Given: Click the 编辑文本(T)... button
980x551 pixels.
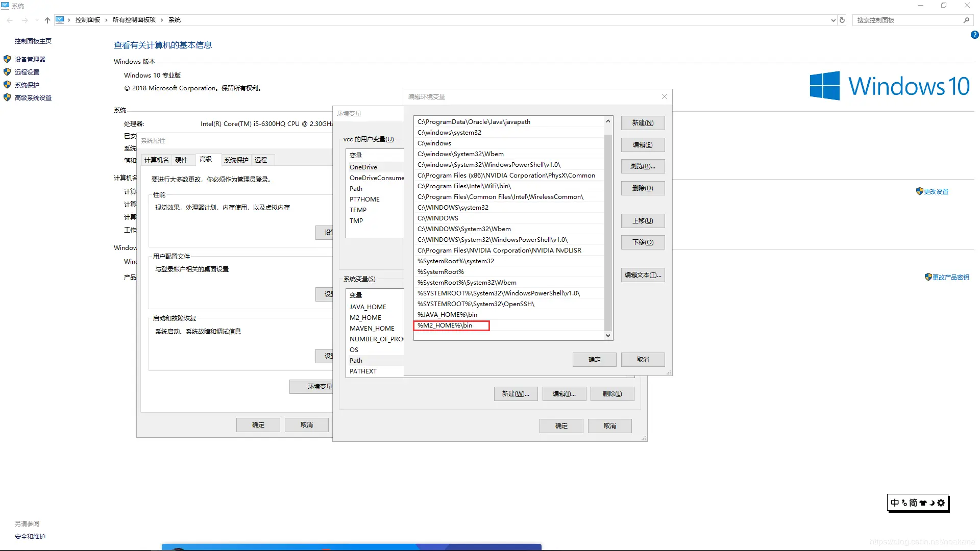Looking at the screenshot, I should pyautogui.click(x=643, y=275).
